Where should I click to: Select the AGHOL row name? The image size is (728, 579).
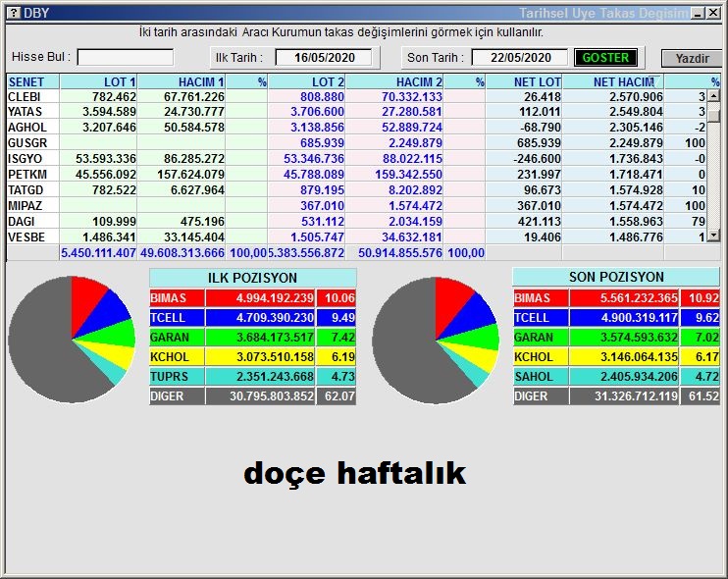click(26, 128)
